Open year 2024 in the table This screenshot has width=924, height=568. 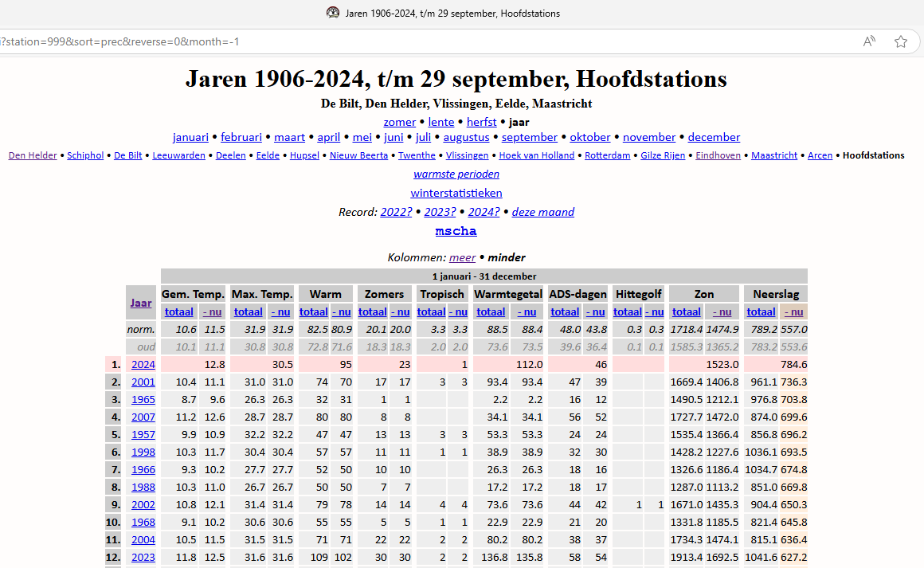coord(143,364)
